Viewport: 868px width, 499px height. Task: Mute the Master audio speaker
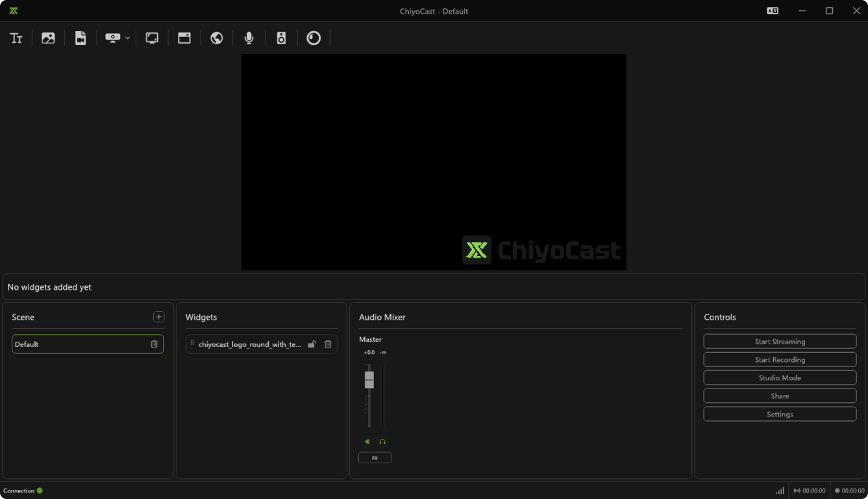[367, 442]
